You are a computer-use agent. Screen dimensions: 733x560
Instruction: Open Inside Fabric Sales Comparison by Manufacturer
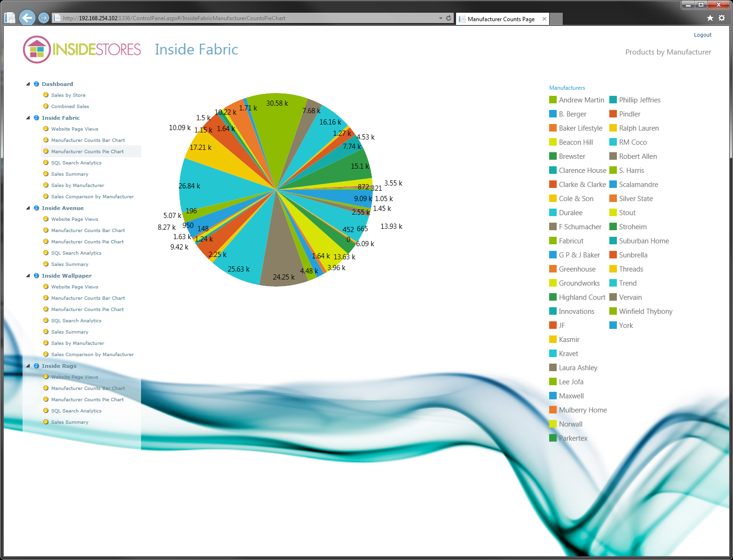point(93,197)
